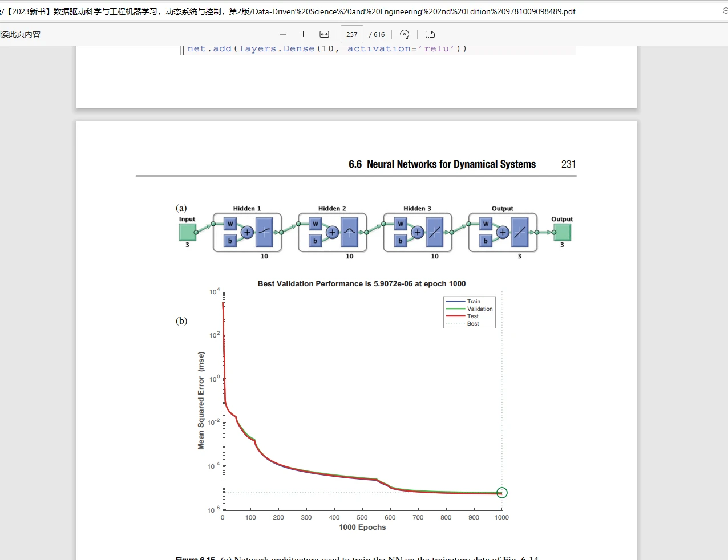Click the zoom magnifier icon in address bar
This screenshot has height=560, width=728.
[x=725, y=11]
